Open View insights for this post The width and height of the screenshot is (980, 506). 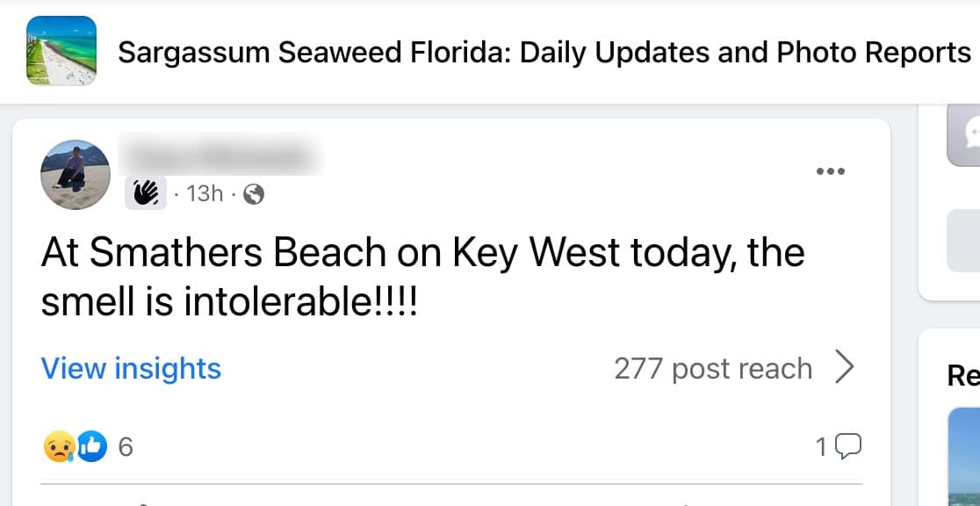[131, 369]
